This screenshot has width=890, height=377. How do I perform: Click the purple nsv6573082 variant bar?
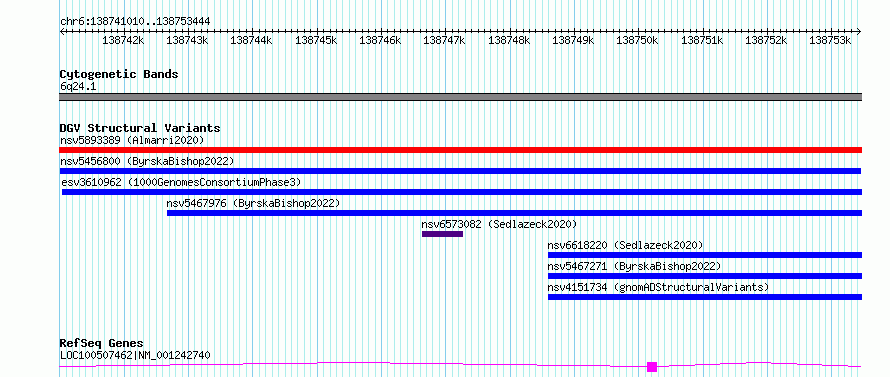[442, 234]
